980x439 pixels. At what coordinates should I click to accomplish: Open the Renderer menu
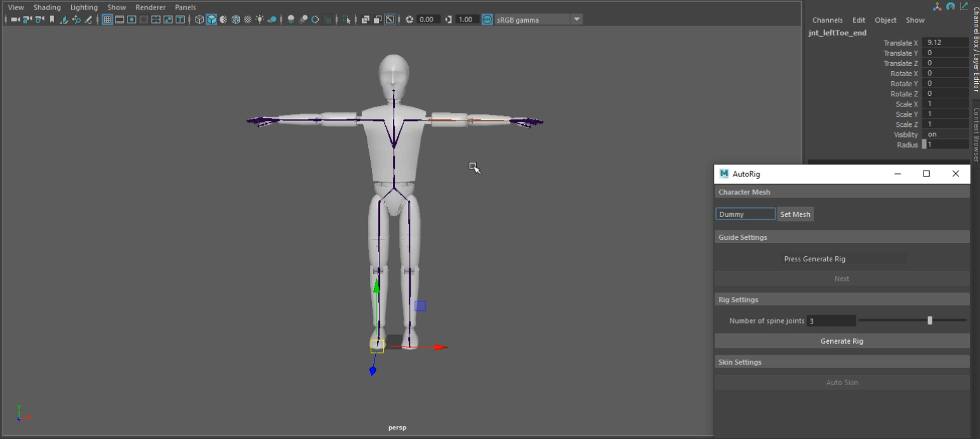[150, 7]
